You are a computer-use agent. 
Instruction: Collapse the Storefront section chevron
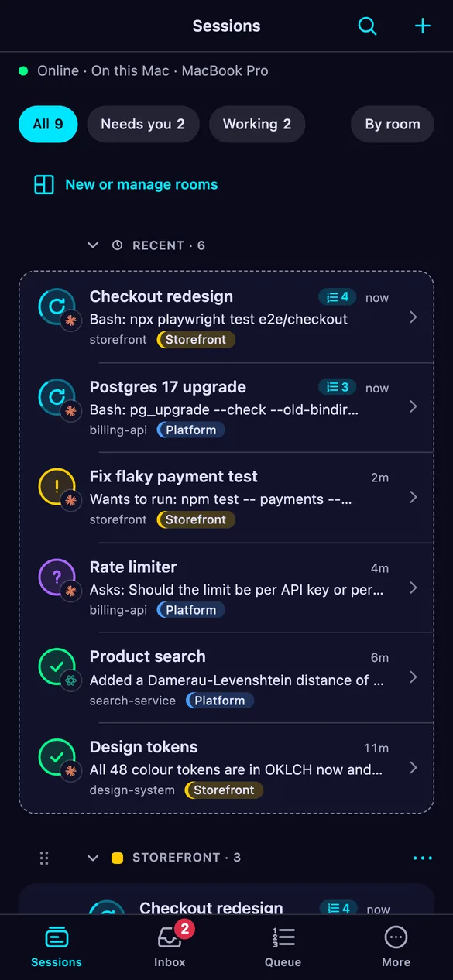pos(93,858)
